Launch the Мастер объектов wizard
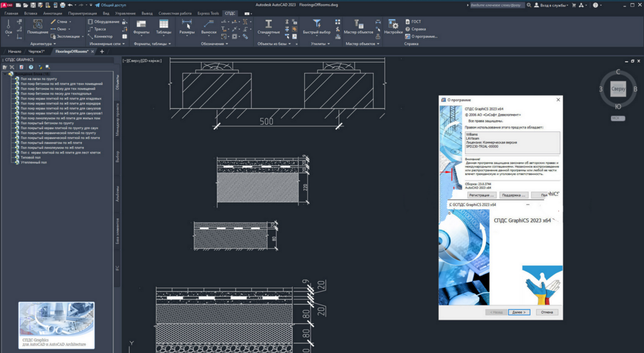 click(358, 27)
